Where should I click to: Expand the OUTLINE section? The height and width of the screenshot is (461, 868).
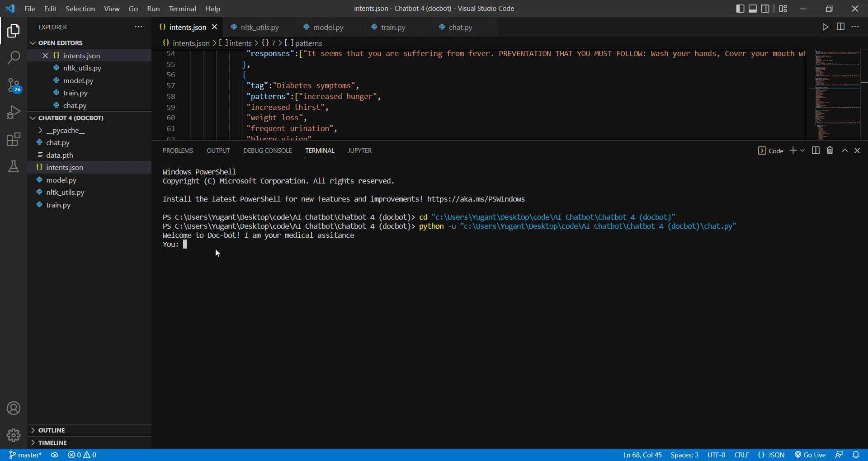(x=52, y=430)
